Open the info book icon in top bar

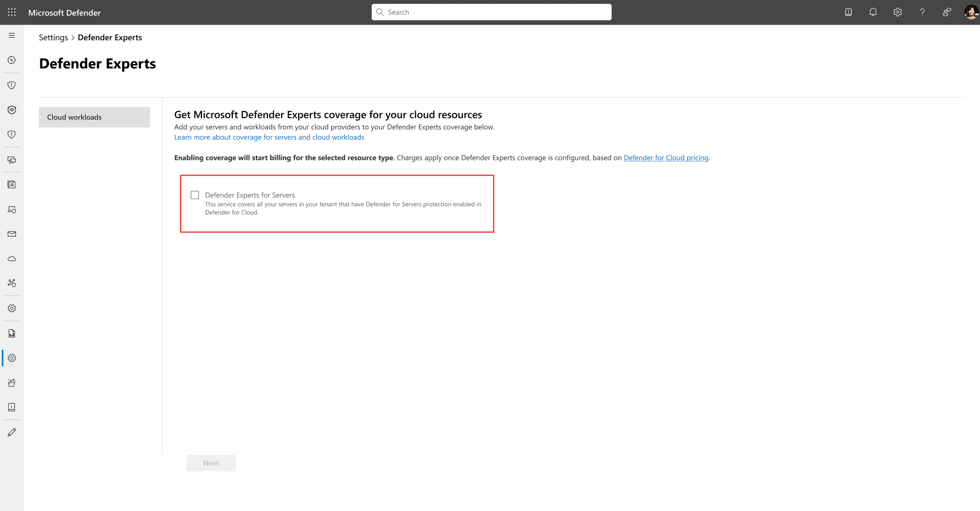pyautogui.click(x=849, y=12)
